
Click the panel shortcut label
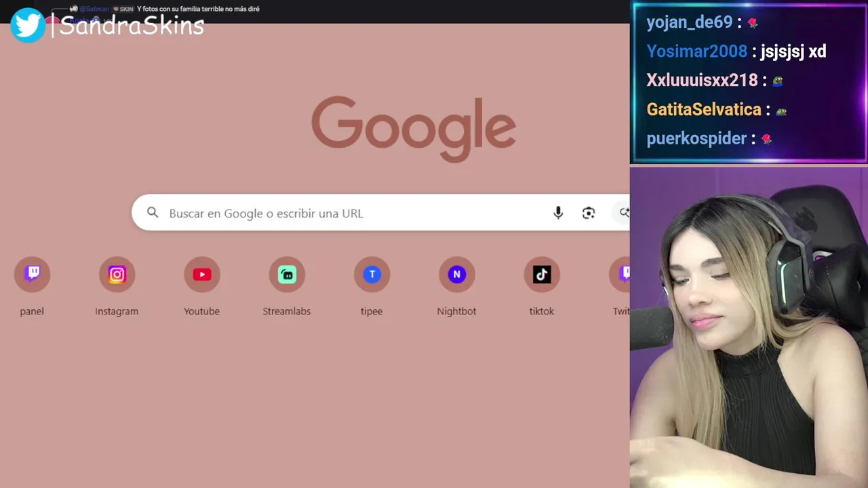tap(32, 311)
